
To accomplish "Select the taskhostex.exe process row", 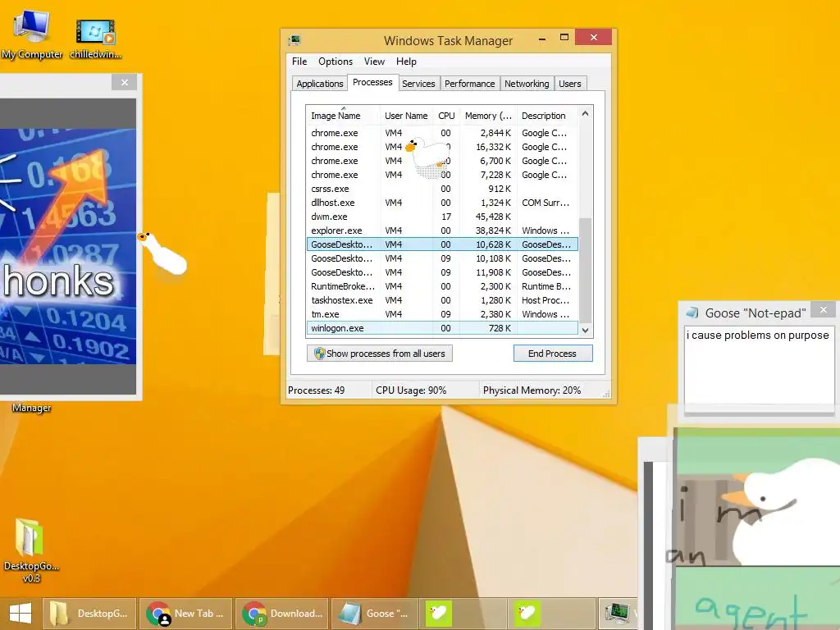I will (442, 300).
